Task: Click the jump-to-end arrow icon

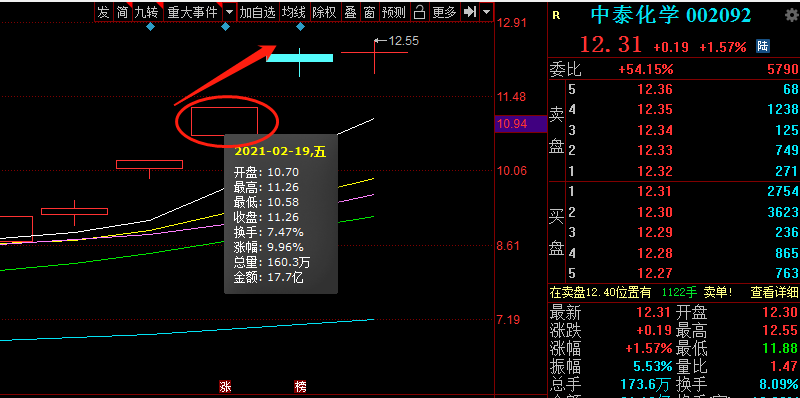Action: click(470, 12)
